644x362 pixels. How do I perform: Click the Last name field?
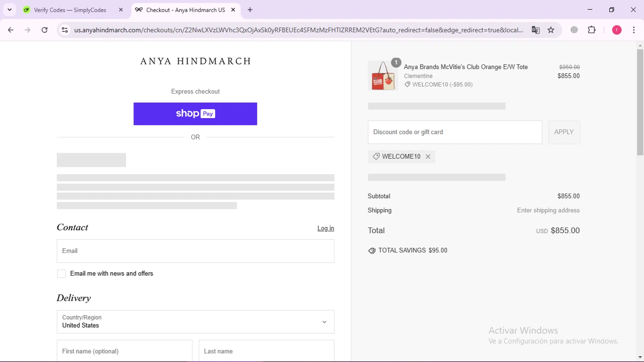[267, 351]
